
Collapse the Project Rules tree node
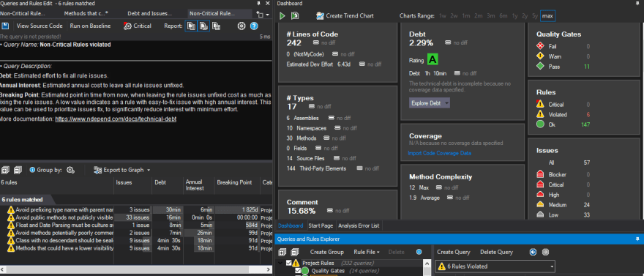pos(280,263)
